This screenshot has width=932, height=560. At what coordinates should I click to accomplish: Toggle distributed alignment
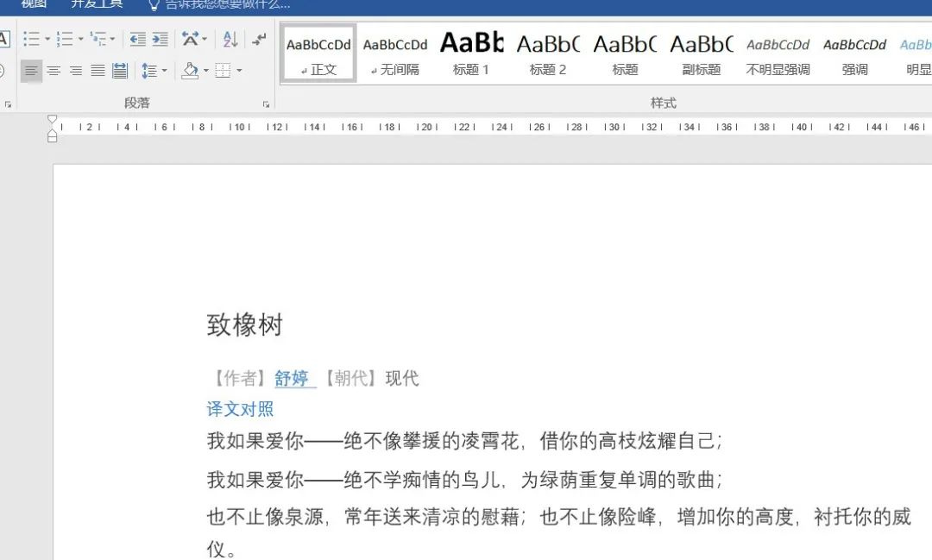[119, 71]
